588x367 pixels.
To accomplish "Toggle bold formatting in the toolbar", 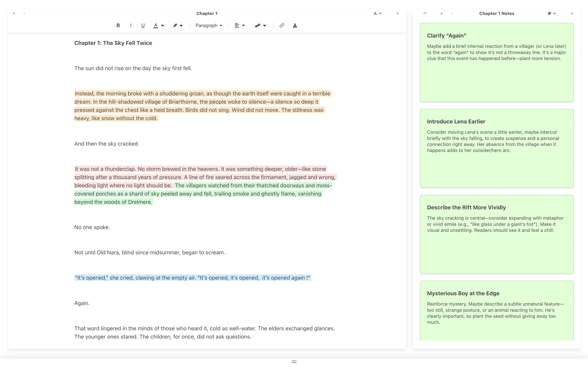I will point(118,25).
